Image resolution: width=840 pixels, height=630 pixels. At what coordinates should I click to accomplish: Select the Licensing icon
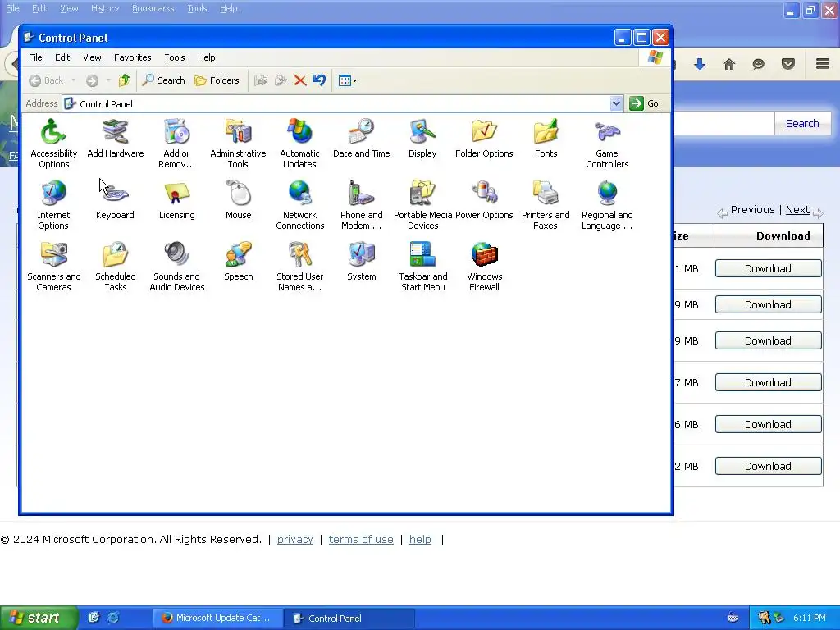pyautogui.click(x=176, y=200)
